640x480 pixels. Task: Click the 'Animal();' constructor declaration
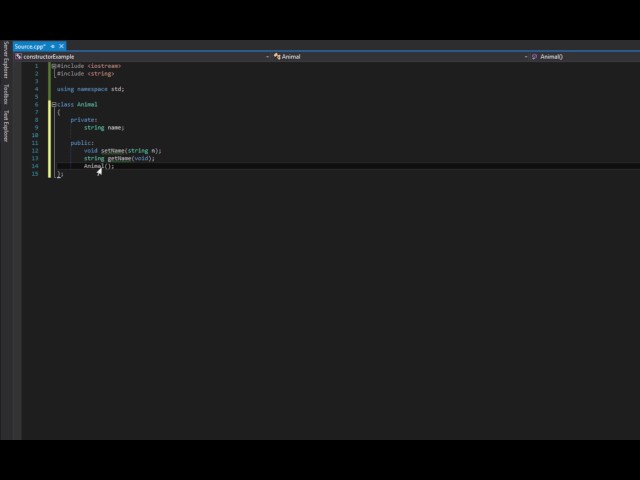tap(99, 166)
